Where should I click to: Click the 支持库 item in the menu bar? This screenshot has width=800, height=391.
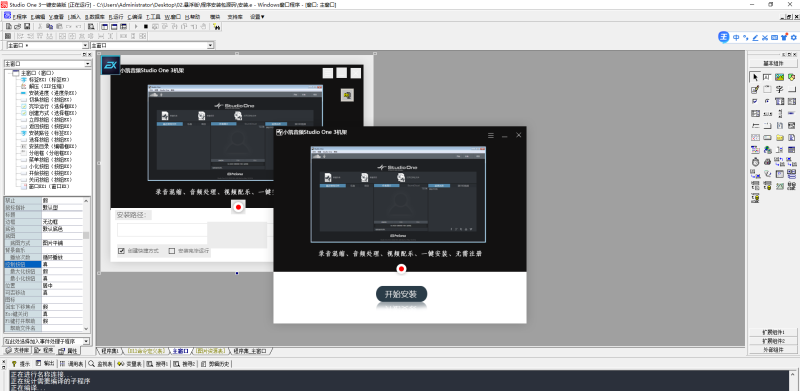click(235, 17)
